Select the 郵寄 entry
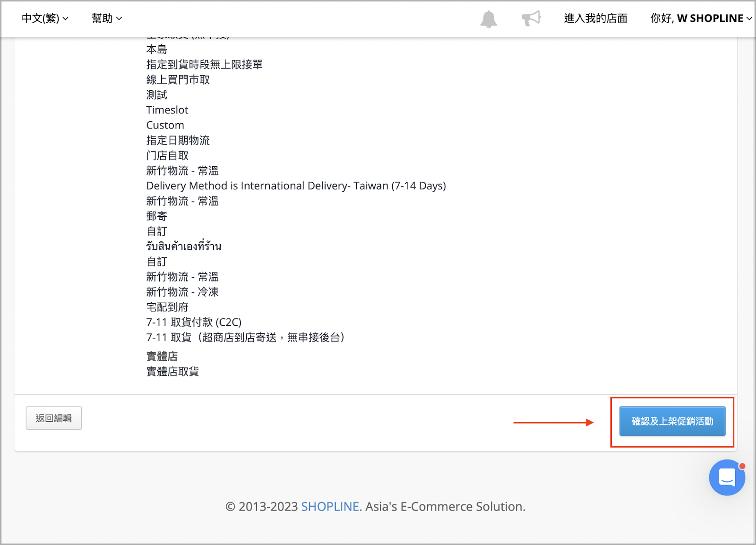The image size is (756, 545). (157, 216)
